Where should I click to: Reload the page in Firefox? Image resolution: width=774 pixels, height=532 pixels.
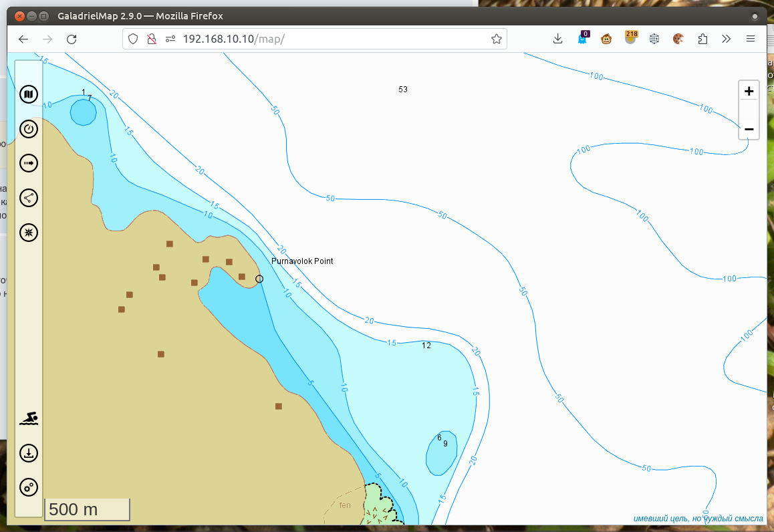[x=72, y=39]
